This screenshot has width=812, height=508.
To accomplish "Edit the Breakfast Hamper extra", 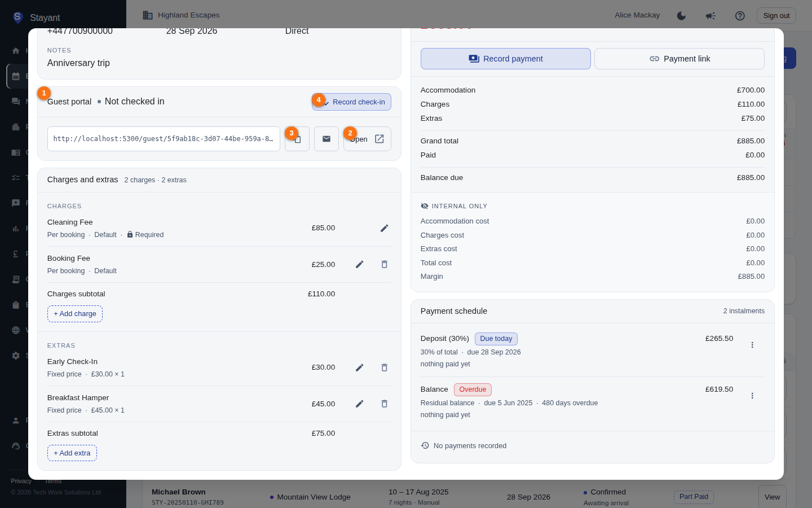I will click(x=360, y=404).
